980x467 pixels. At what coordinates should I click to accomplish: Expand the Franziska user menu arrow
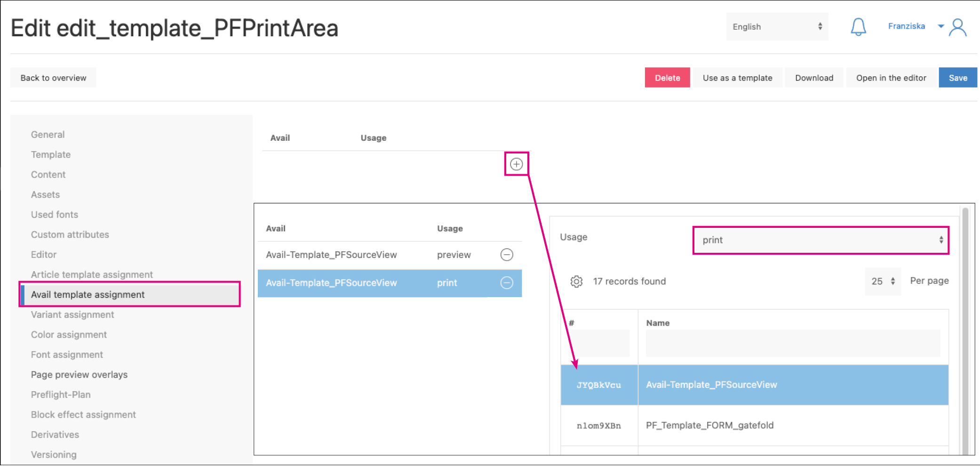coord(940,26)
